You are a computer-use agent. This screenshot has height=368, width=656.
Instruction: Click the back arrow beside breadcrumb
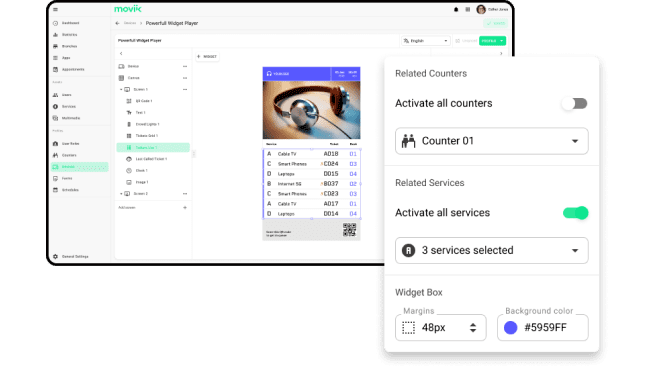click(117, 23)
